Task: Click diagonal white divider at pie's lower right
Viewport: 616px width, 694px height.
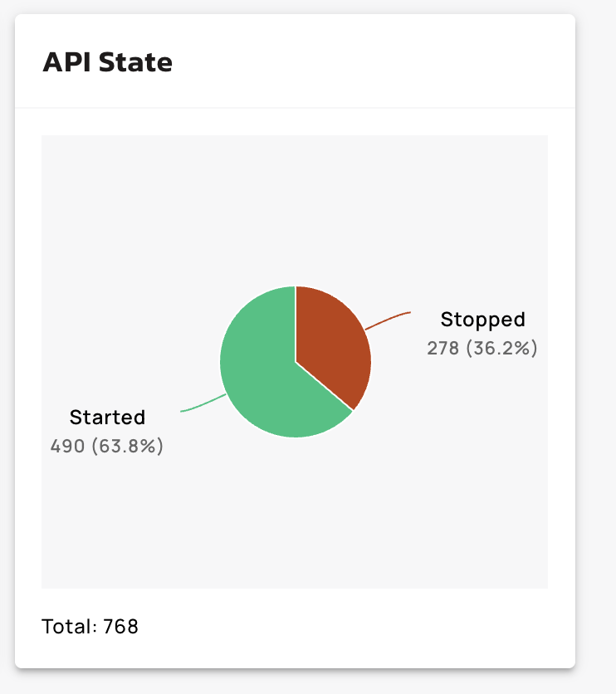Action: click(325, 386)
